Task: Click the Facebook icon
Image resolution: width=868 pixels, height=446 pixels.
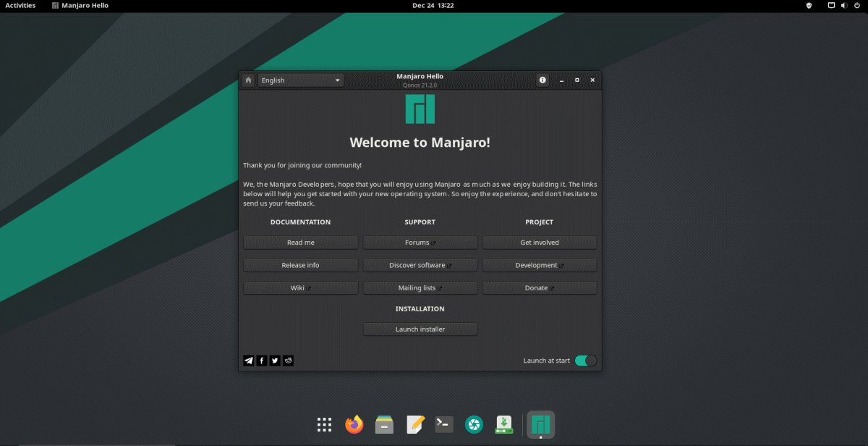Action: [x=262, y=361]
